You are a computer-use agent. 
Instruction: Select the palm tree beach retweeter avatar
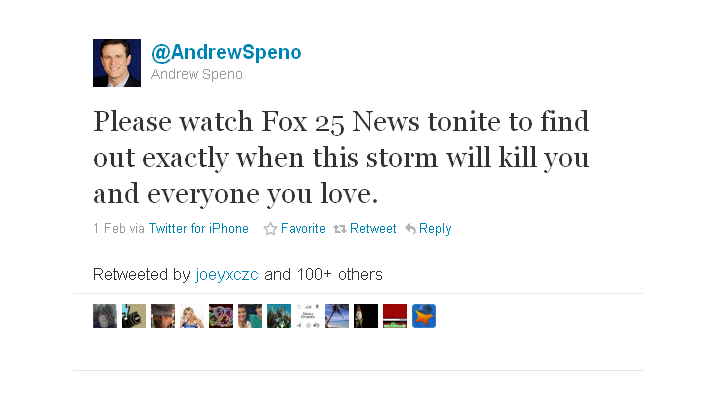click(x=337, y=316)
